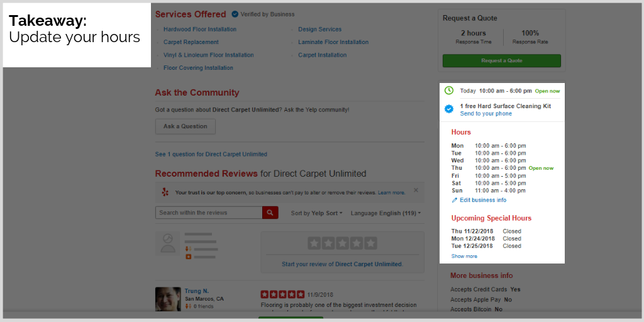The height and width of the screenshot is (322, 644).
Task: Open Carpet Installation link
Action: point(323,55)
